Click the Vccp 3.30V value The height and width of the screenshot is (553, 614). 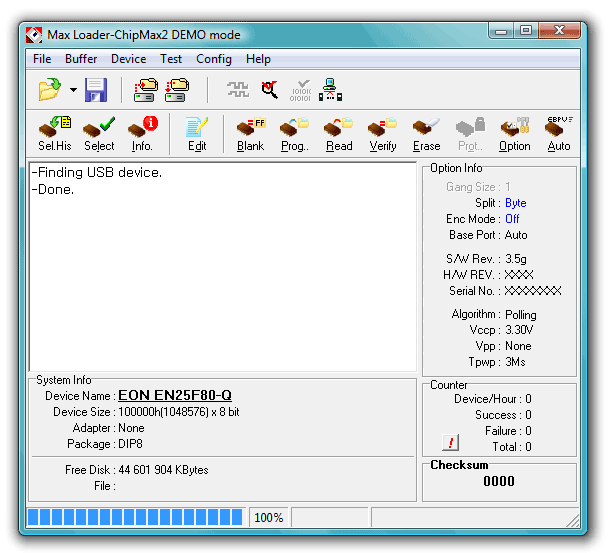(x=519, y=330)
